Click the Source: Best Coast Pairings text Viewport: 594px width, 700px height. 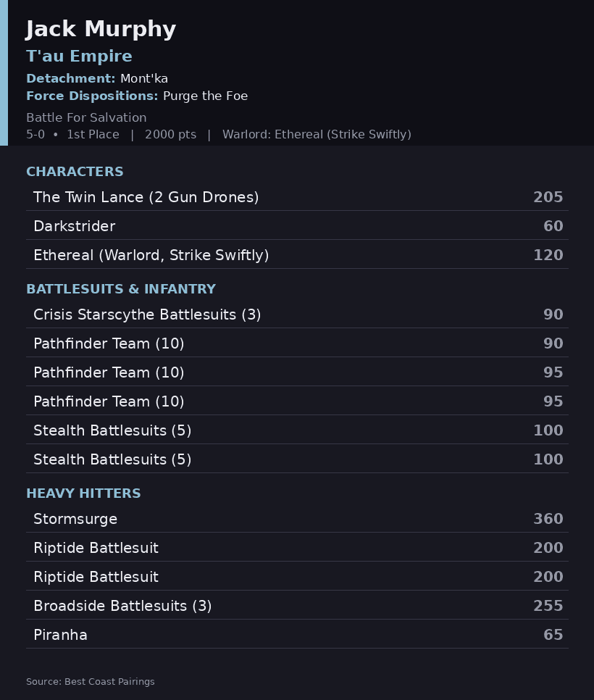coord(91,682)
